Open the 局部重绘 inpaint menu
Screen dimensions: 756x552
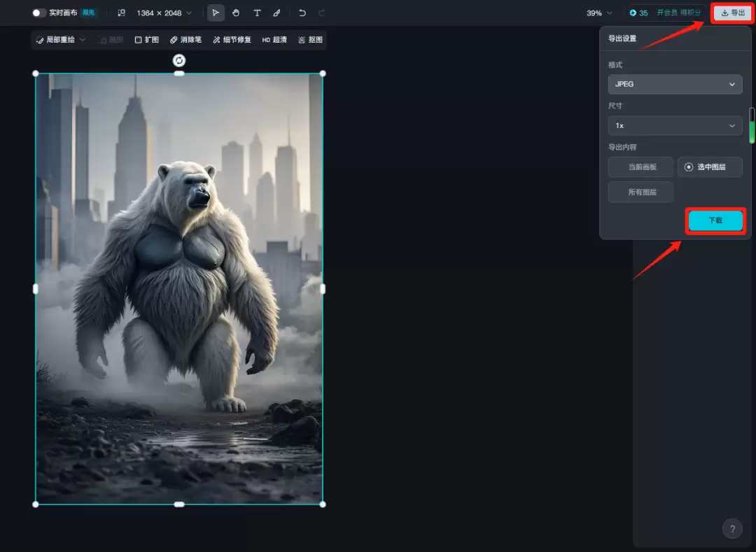pyautogui.click(x=61, y=39)
